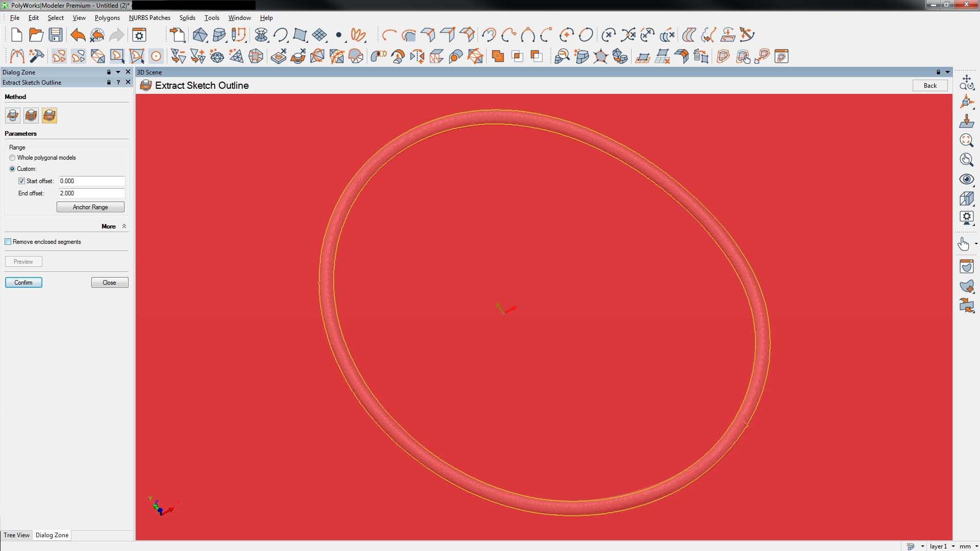Select the second extraction method icon
The width and height of the screenshot is (980, 551).
31,115
